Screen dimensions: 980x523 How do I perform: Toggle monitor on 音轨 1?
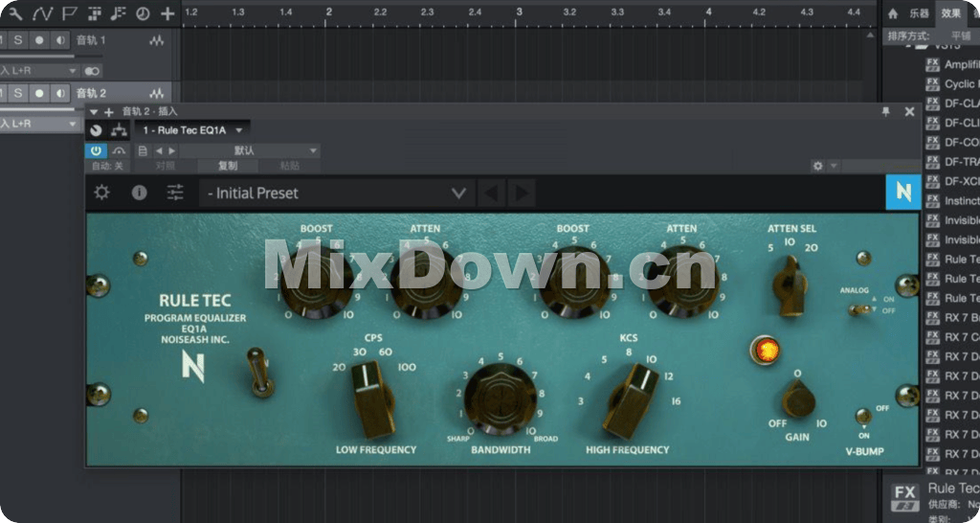click(60, 40)
